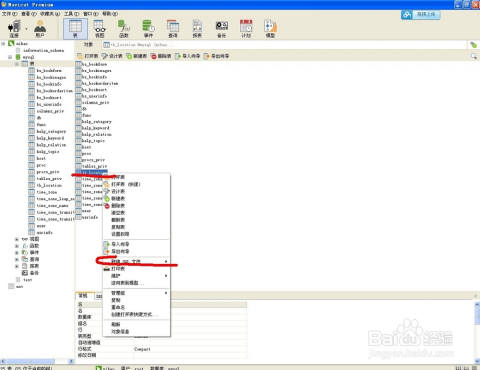Open the Favorites (收藏夹) menu
Viewport: 480px width, 370px height.
tap(50, 14)
